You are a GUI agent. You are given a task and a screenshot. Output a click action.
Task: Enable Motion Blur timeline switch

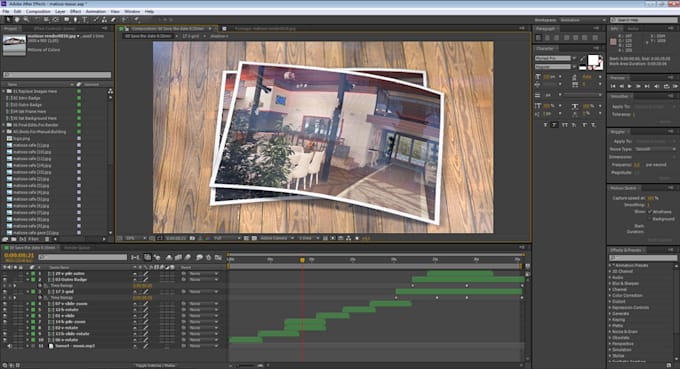[x=187, y=258]
